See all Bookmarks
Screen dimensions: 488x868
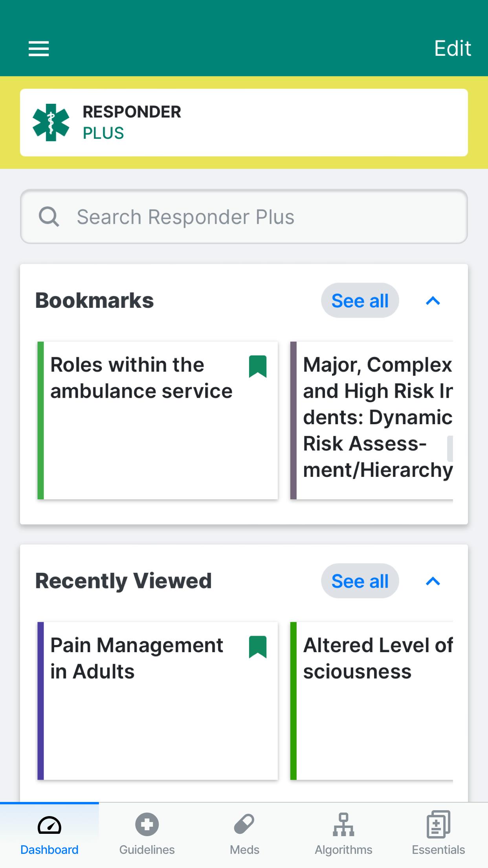point(360,300)
